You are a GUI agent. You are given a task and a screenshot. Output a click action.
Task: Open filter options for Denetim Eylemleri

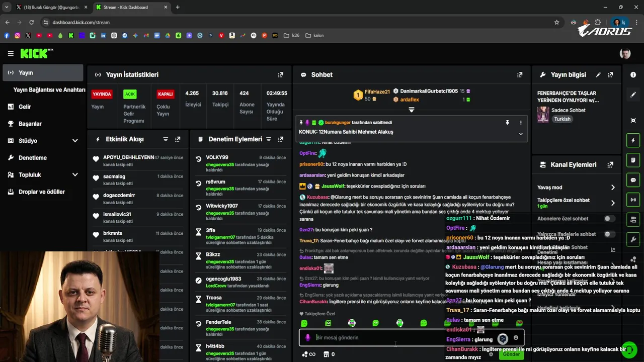pyautogui.click(x=269, y=139)
